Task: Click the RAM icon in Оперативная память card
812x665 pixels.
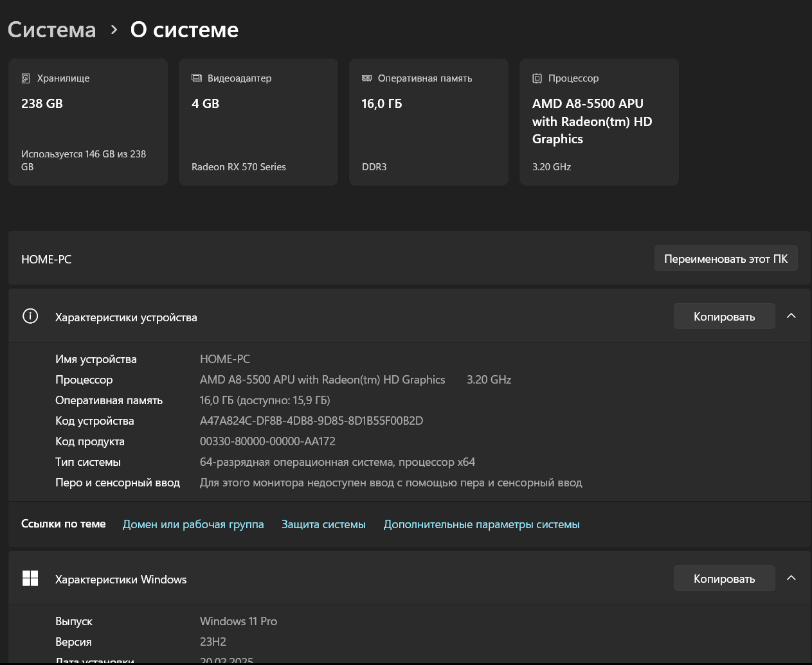Action: pos(366,78)
